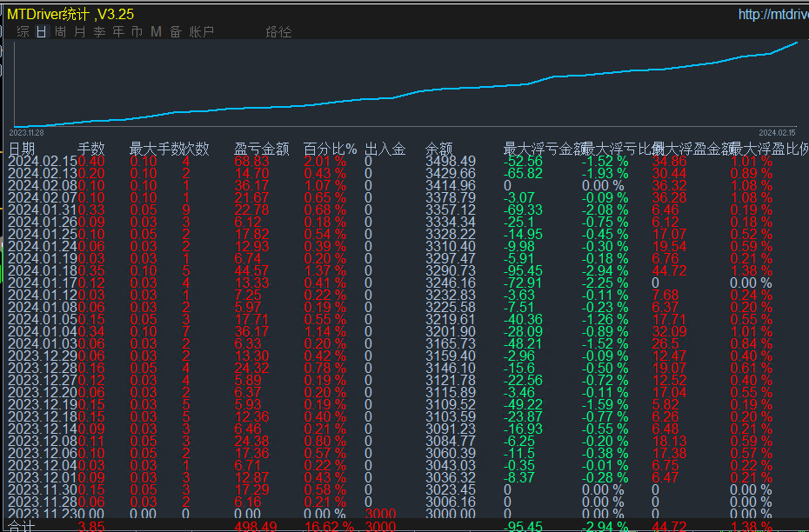Click the profit value 68.83

[251, 162]
